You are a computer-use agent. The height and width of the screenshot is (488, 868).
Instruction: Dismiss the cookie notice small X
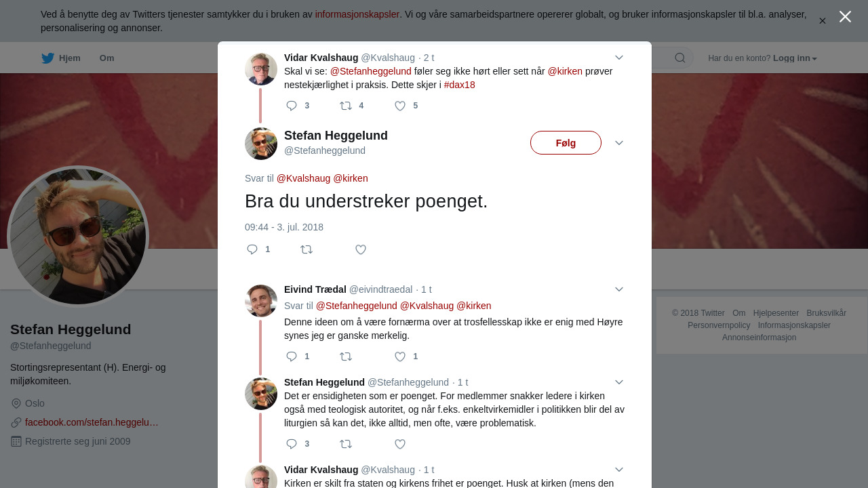point(822,21)
